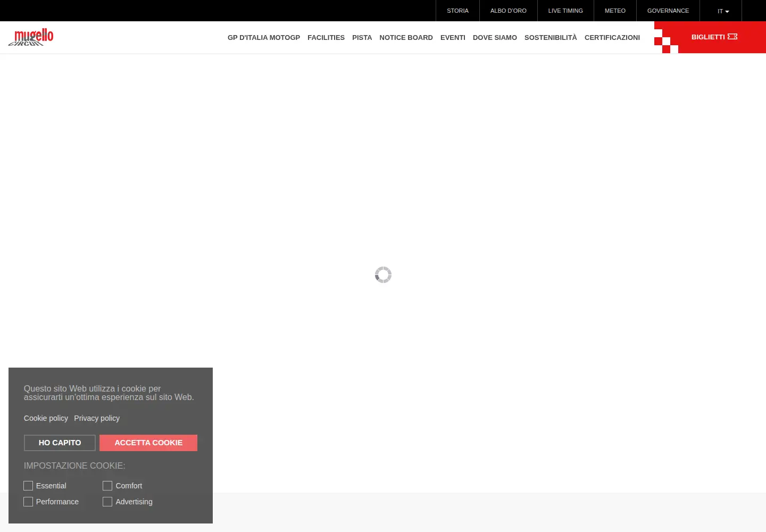Open Live Timing in top bar

click(565, 11)
